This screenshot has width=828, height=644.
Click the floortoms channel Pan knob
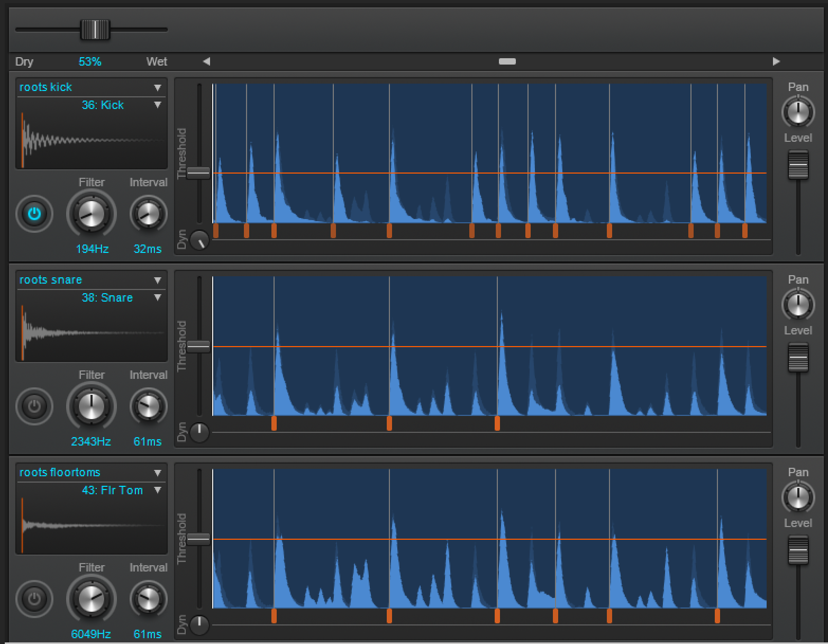(x=798, y=497)
